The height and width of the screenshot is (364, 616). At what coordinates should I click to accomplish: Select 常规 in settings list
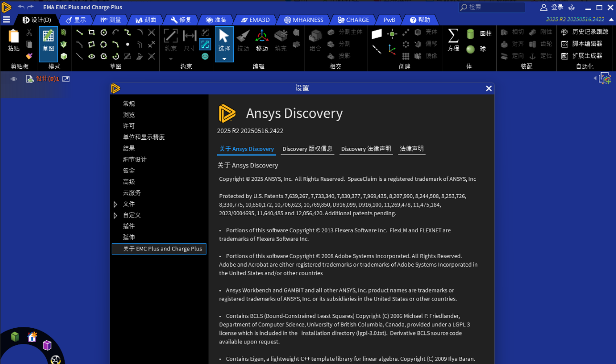(129, 104)
